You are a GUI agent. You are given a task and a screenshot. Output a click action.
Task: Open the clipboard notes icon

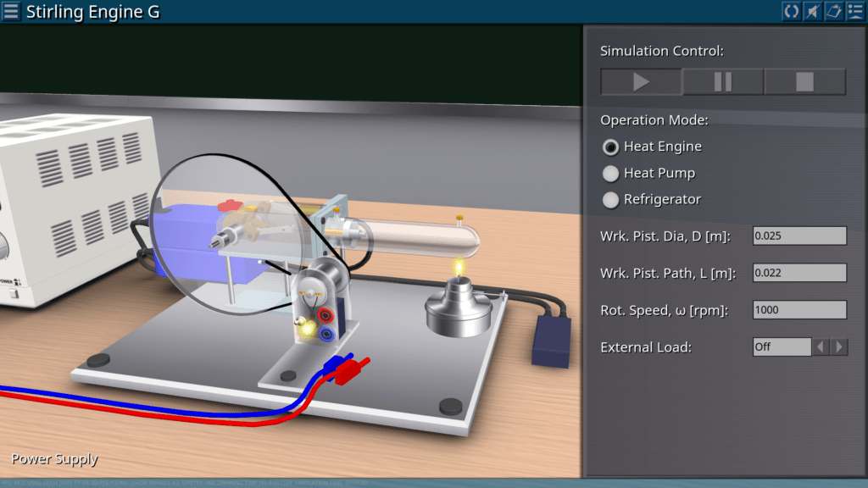(833, 11)
